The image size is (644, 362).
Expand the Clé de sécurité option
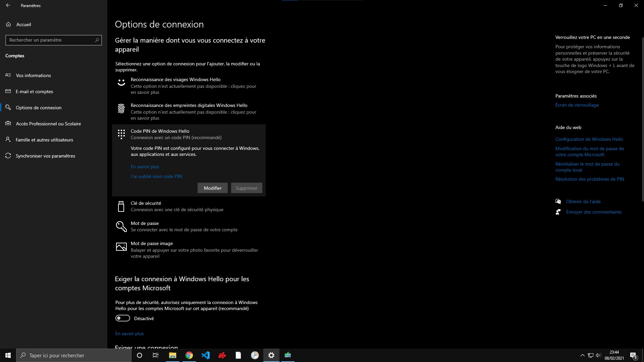(x=177, y=206)
